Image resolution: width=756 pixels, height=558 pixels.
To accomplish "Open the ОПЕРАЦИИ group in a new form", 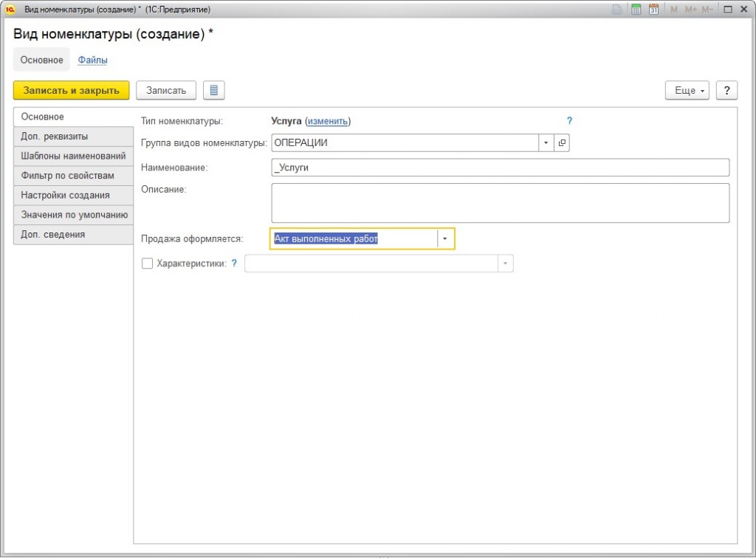I will tap(562, 143).
